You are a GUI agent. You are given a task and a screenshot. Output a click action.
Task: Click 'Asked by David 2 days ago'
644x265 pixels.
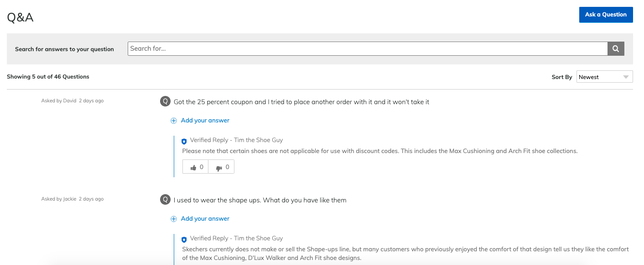73,101
